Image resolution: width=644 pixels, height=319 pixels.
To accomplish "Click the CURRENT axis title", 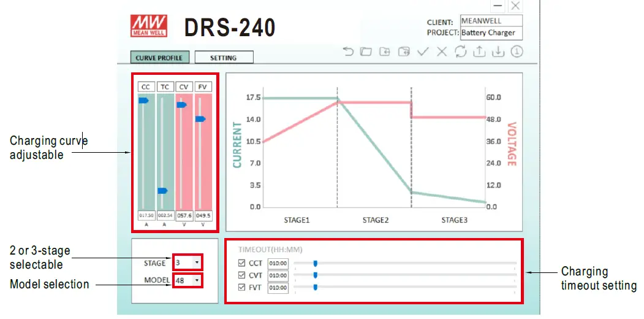I will (x=237, y=145).
